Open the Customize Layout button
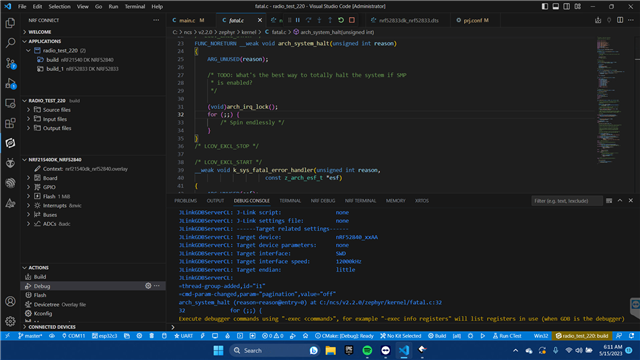The height and width of the screenshot is (360, 640). pyautogui.click(x=578, y=7)
